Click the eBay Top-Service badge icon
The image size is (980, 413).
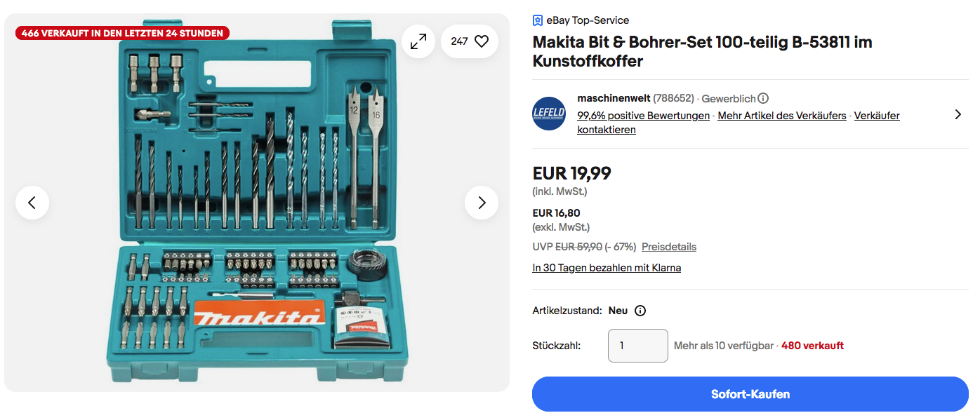(538, 20)
